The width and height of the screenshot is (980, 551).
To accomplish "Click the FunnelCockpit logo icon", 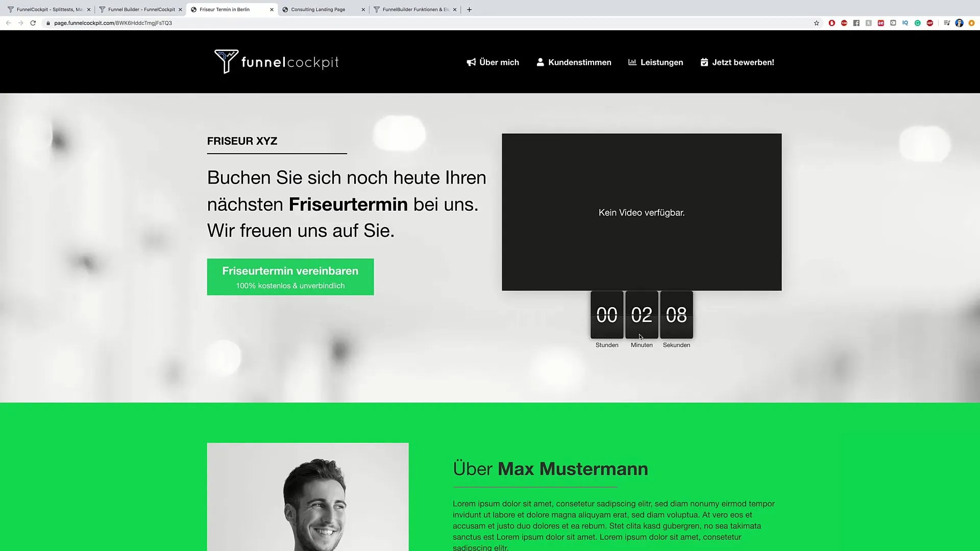I will coord(226,61).
